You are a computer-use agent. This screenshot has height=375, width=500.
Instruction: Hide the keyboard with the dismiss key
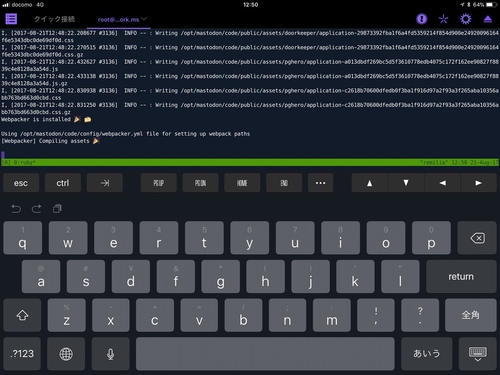478,354
